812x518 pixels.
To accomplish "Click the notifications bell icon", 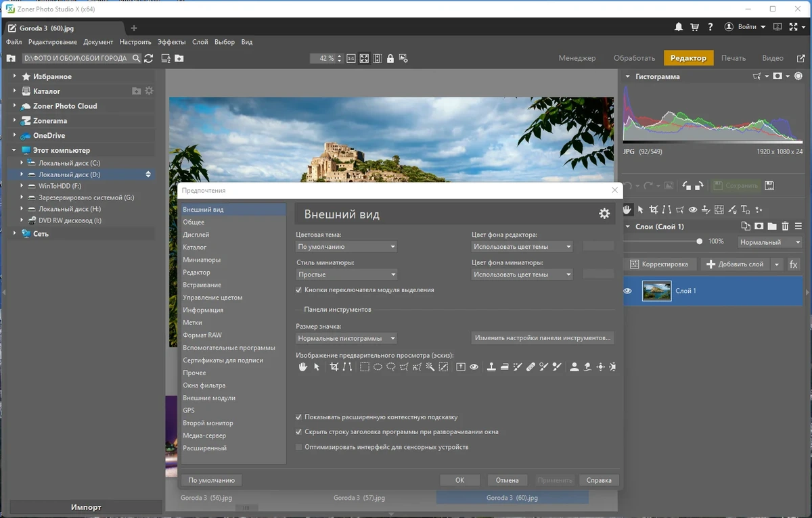I will pyautogui.click(x=679, y=27).
